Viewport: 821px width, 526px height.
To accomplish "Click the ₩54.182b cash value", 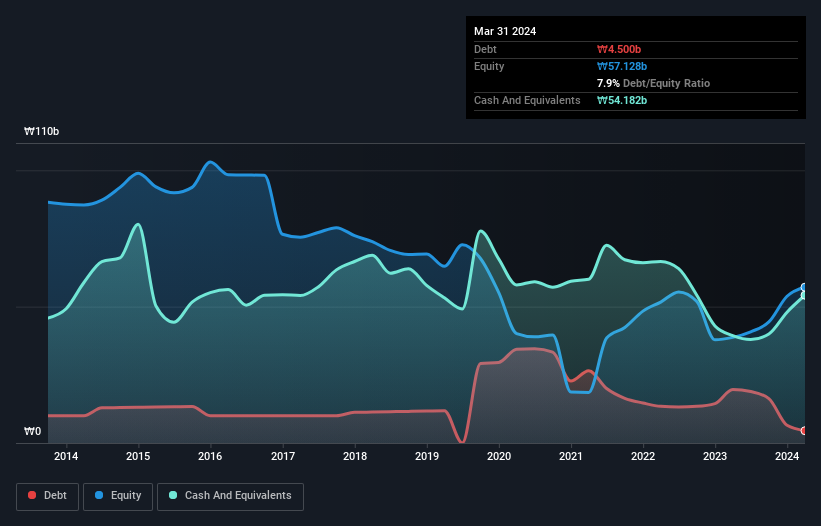I will tap(622, 100).
